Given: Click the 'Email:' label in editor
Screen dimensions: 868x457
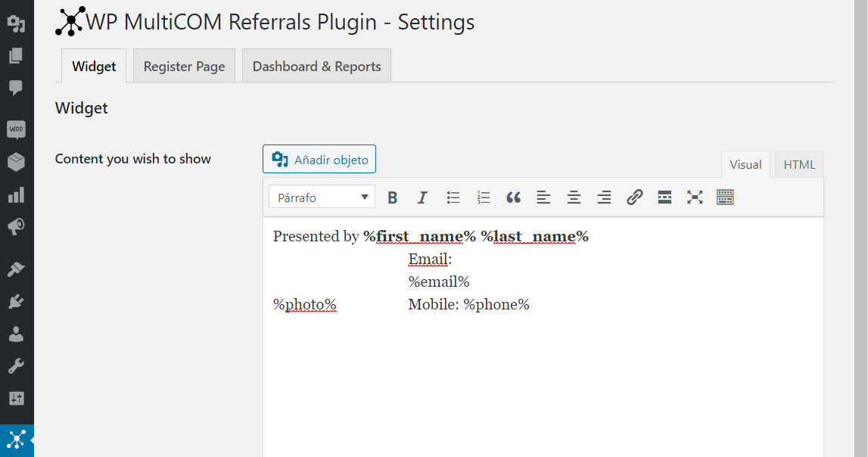Looking at the screenshot, I should point(430,259).
